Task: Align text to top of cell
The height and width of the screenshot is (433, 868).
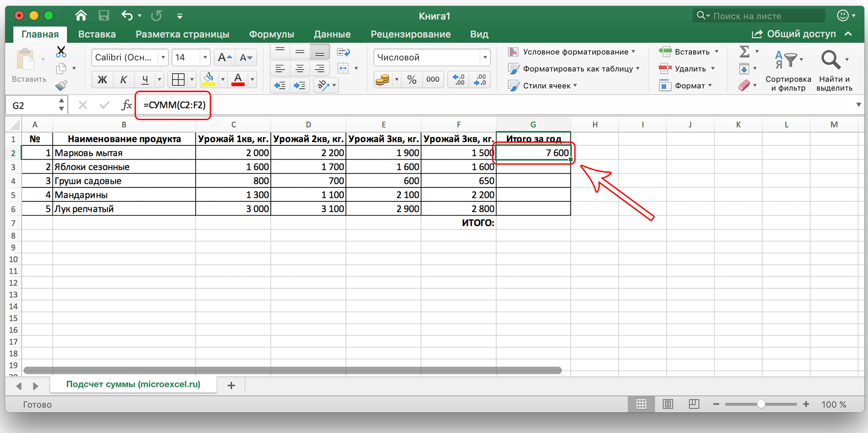Action: pos(280,52)
